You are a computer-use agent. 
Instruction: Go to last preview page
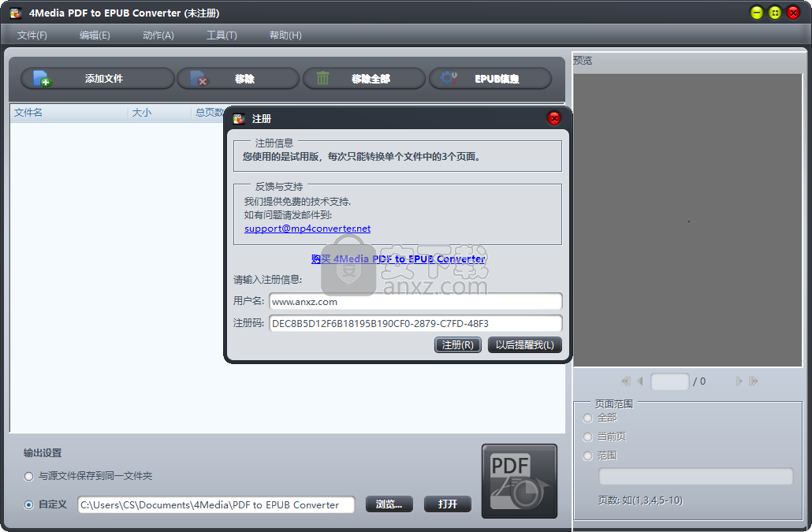[x=754, y=381]
